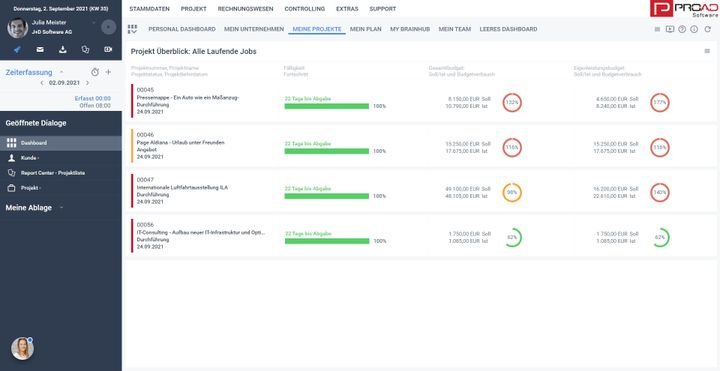
Task: Click the PROAD Software logo
Action: tap(684, 9)
